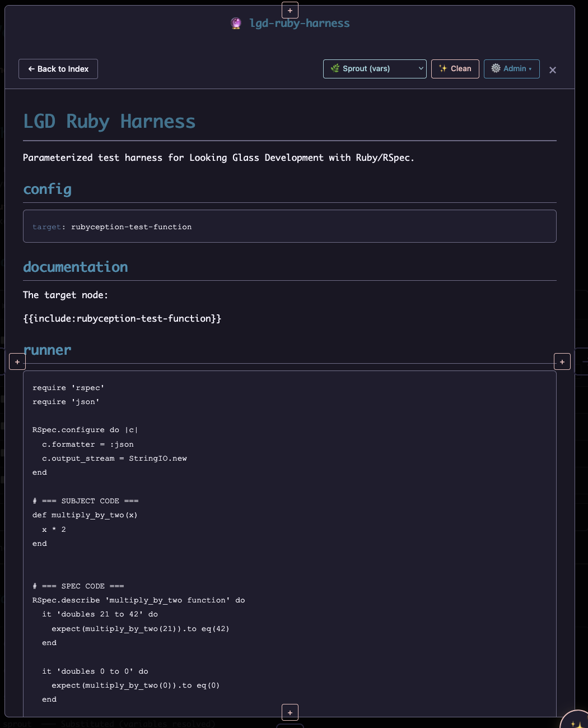Close the node panel with X icon
The image size is (588, 728).
[553, 70]
